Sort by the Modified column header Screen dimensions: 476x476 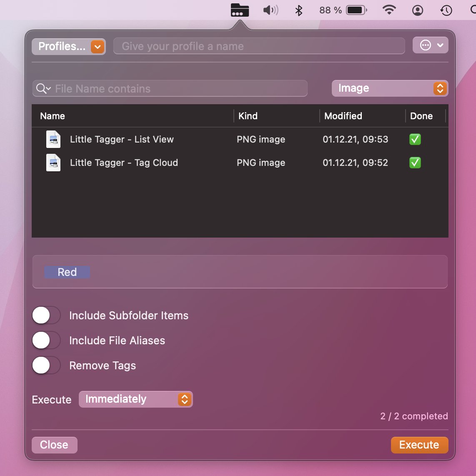click(x=363, y=115)
